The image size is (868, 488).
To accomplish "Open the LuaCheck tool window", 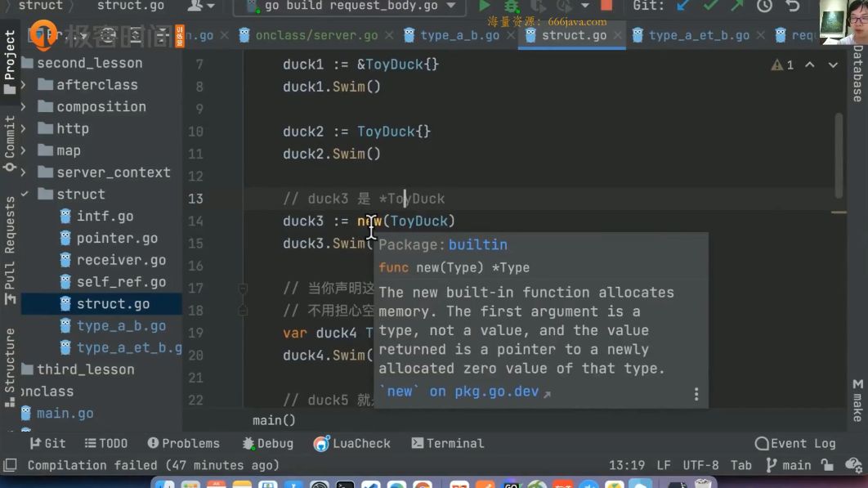I will coord(352,443).
